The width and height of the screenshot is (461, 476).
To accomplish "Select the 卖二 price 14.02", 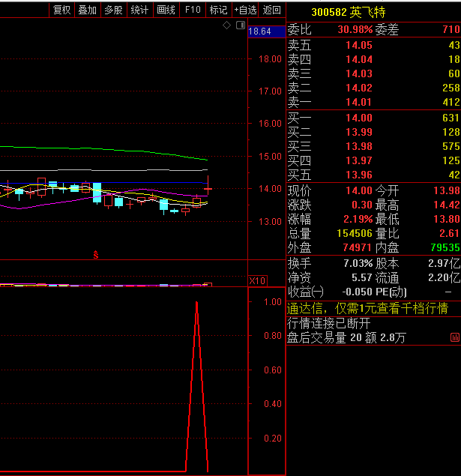I will [x=359, y=88].
